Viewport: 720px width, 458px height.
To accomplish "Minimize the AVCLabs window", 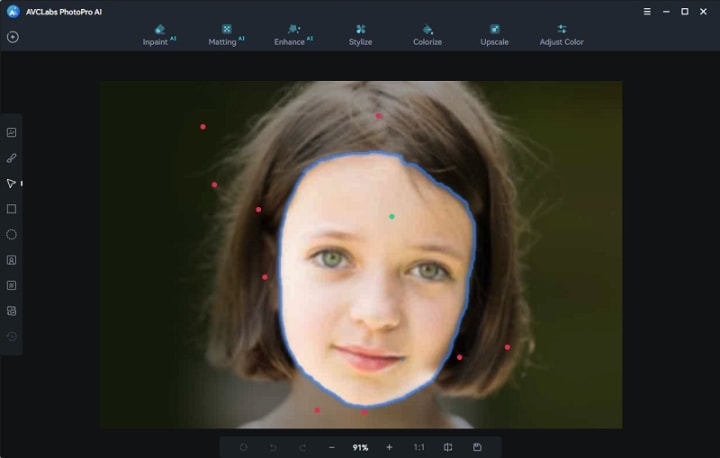I will (x=666, y=11).
